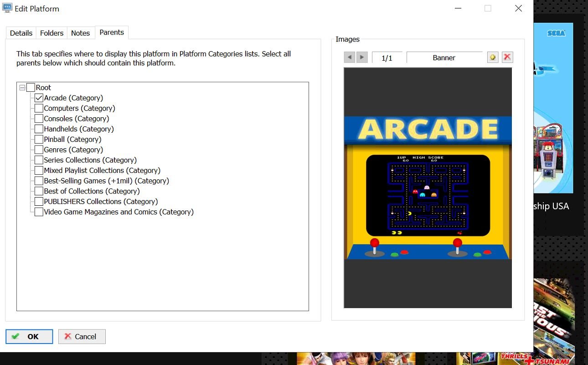Check the Best-Selling Games (+1mil) checkbox
The image size is (588, 365).
(x=39, y=181)
